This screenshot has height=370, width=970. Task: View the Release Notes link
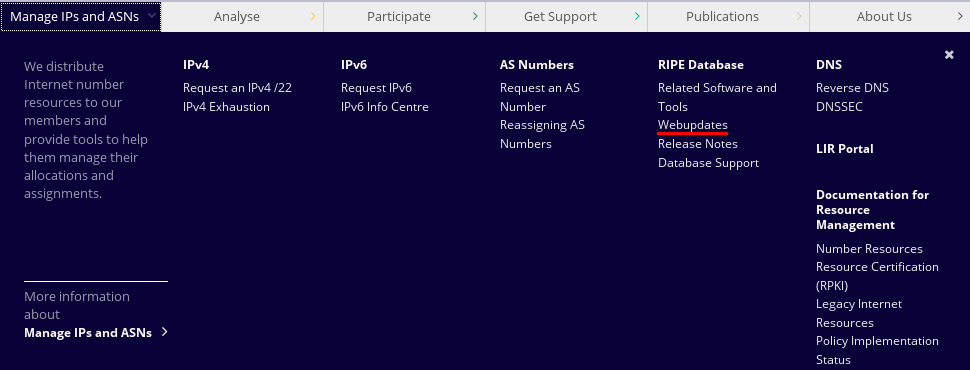point(698,144)
